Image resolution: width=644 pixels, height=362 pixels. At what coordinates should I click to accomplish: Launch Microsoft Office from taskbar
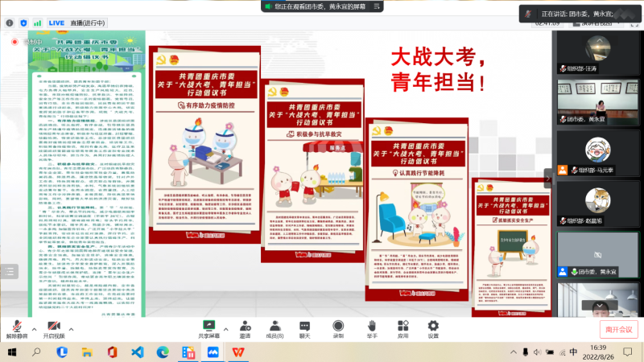point(112,352)
